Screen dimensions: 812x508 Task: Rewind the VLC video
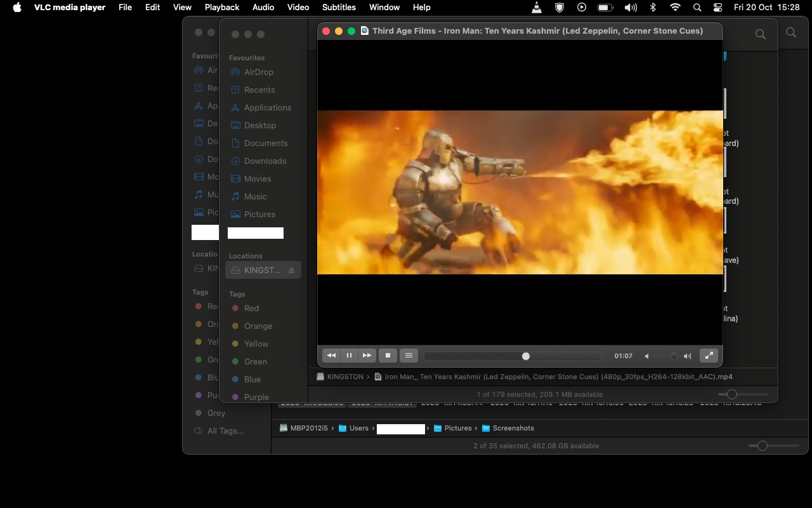pyautogui.click(x=331, y=356)
